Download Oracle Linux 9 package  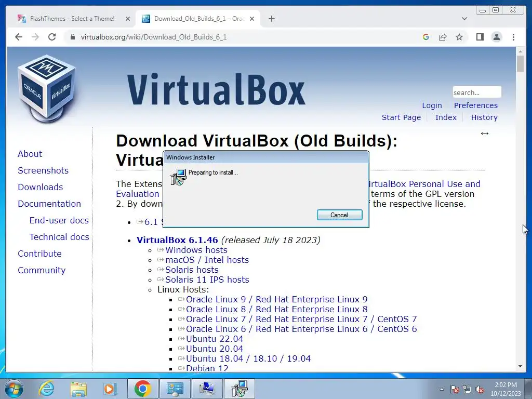[276, 300]
